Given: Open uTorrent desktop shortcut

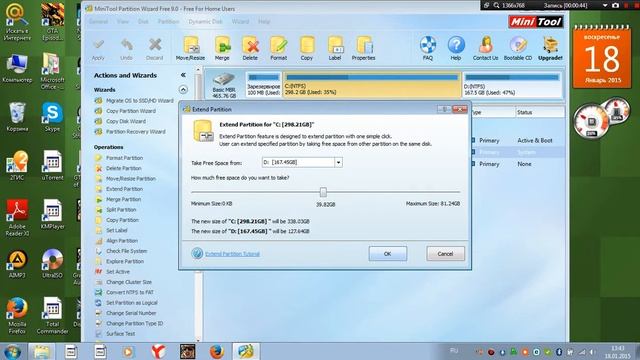Looking at the screenshot, I should 52,166.
